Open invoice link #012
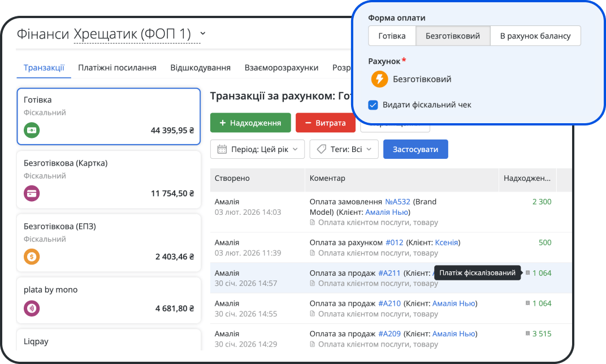The height and width of the screenshot is (364, 606). tap(394, 242)
